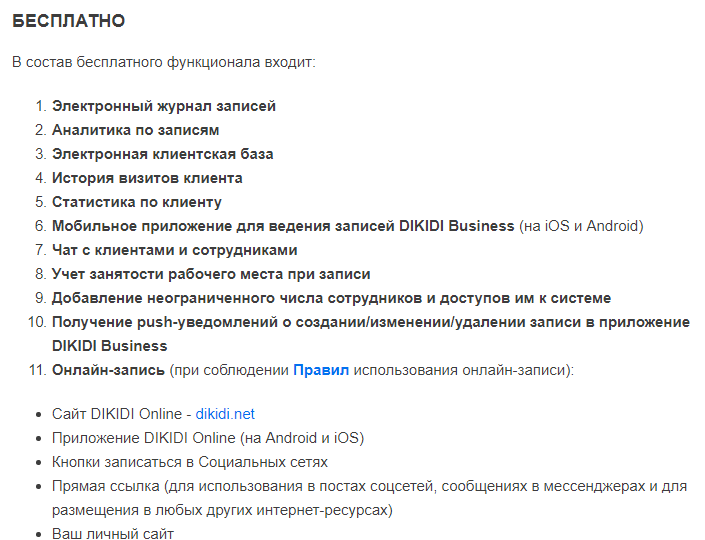The image size is (705, 540).
Task: Click 'Получение push-уведомлений' list item
Action: coord(370,334)
